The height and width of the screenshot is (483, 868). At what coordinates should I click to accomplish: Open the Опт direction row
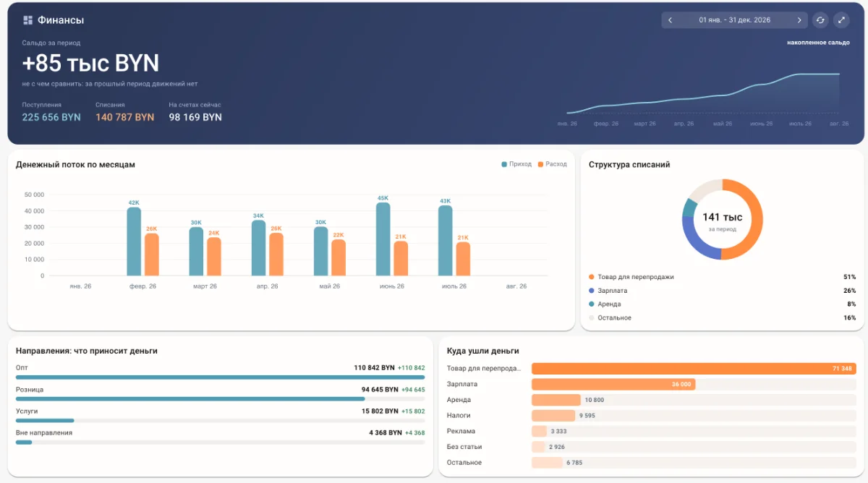pos(221,372)
